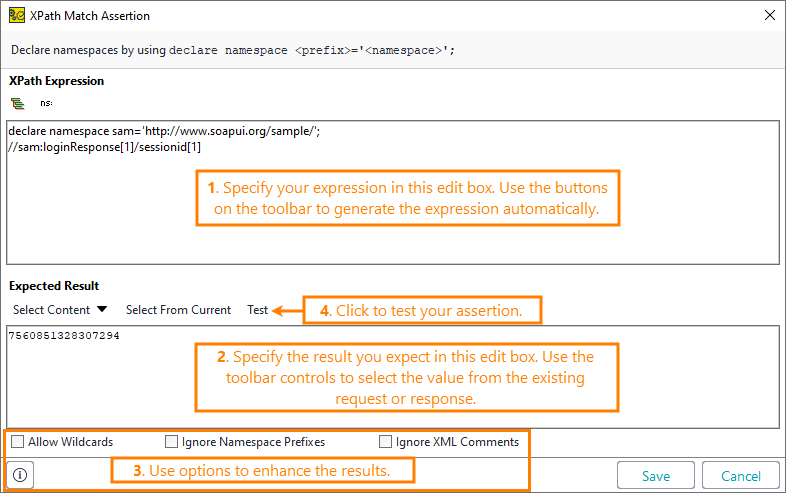
Task: Click the XPath Match Assertion title icon
Action: [17, 16]
